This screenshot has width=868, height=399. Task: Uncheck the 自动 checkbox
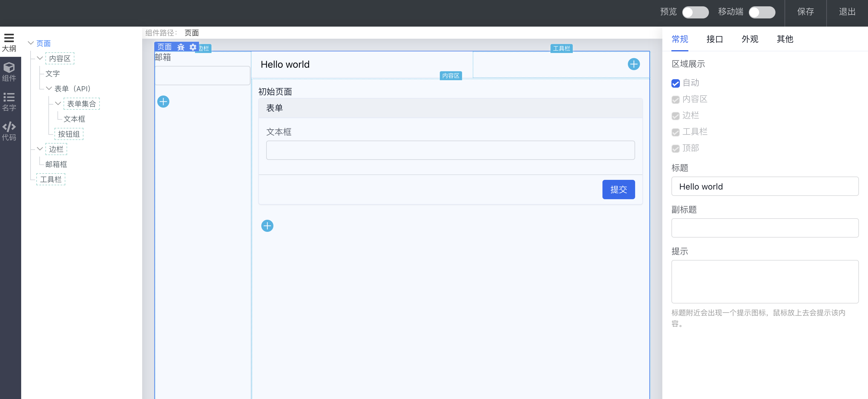pos(675,83)
